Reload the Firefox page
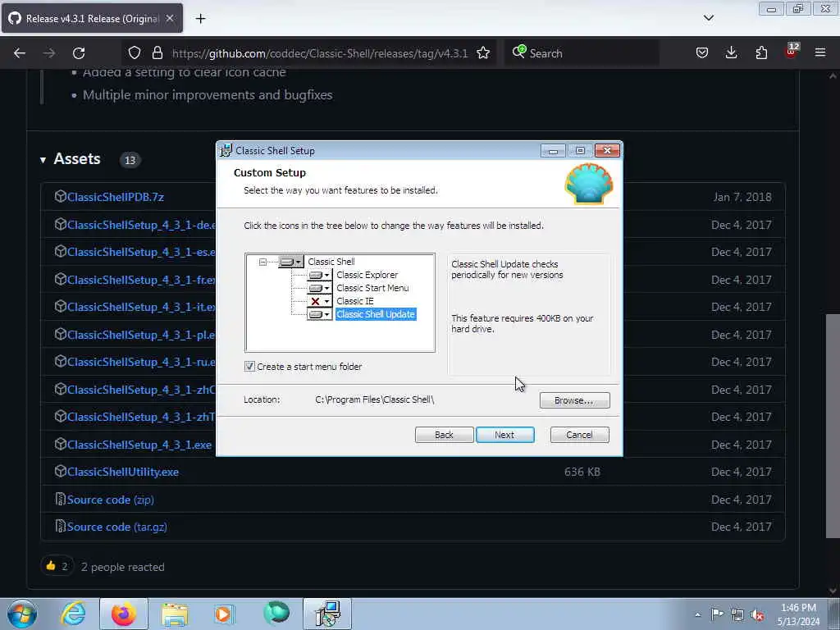This screenshot has width=840, height=630. coord(79,53)
